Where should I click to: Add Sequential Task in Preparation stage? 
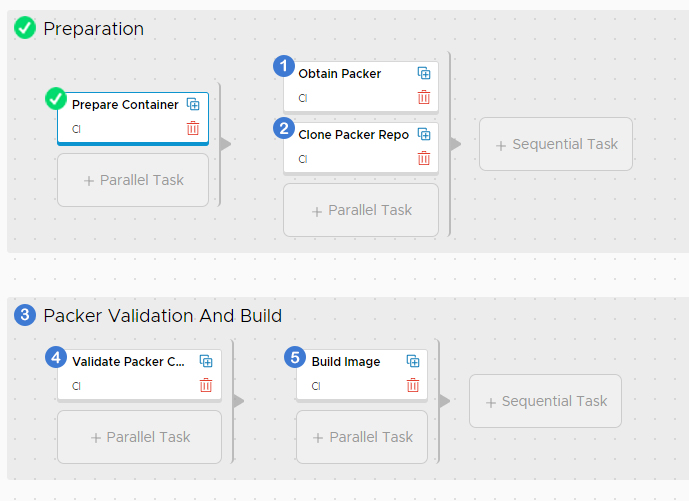pyautogui.click(x=556, y=144)
